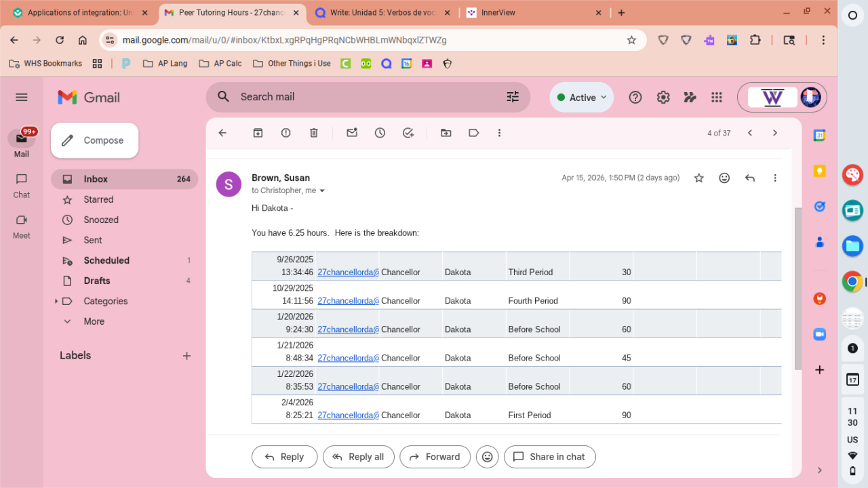
Task: Add an emoji reaction to message
Action: (x=724, y=178)
